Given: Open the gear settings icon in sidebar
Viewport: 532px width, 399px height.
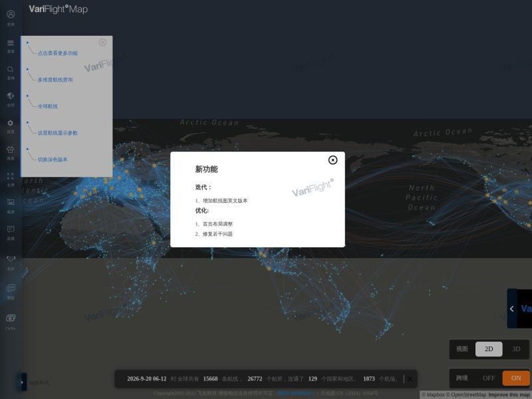Looking at the screenshot, I should [x=11, y=123].
